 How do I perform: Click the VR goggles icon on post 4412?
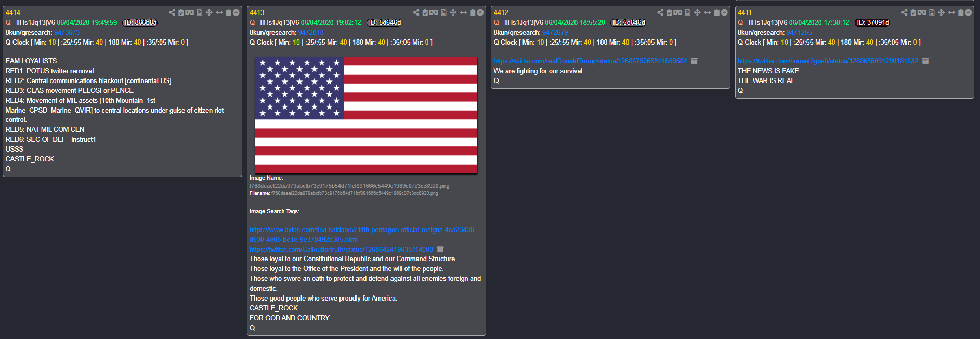(x=678, y=12)
